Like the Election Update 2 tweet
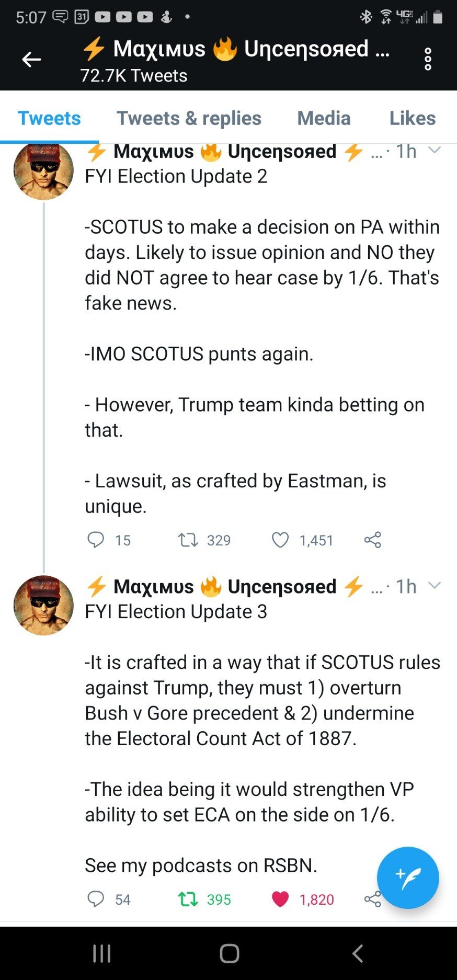Image resolution: width=457 pixels, height=980 pixels. tap(280, 540)
